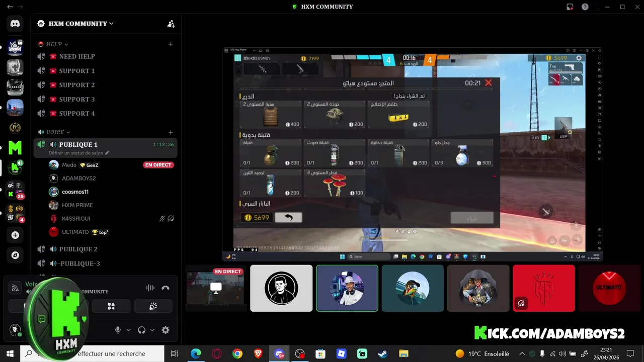Open Steam from the taskbar
This screenshot has width=644, height=362.
pyautogui.click(x=383, y=353)
